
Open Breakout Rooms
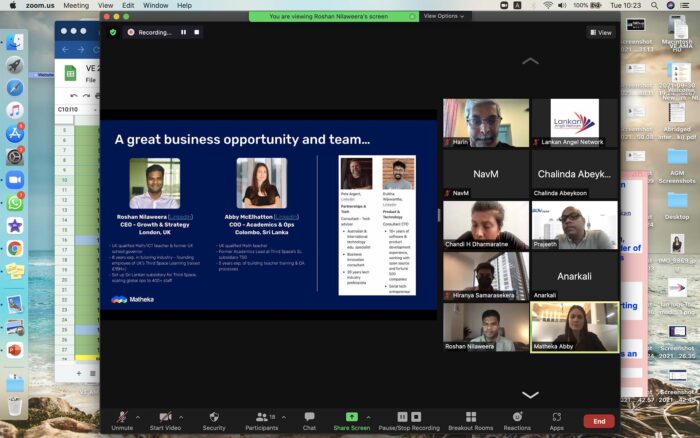(x=471, y=420)
